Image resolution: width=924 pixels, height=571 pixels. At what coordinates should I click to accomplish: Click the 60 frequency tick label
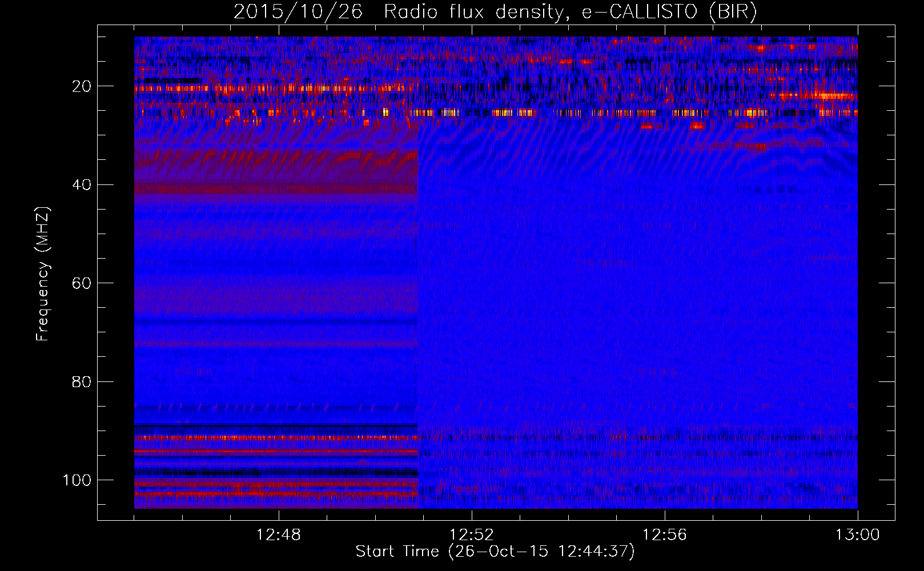click(x=82, y=283)
